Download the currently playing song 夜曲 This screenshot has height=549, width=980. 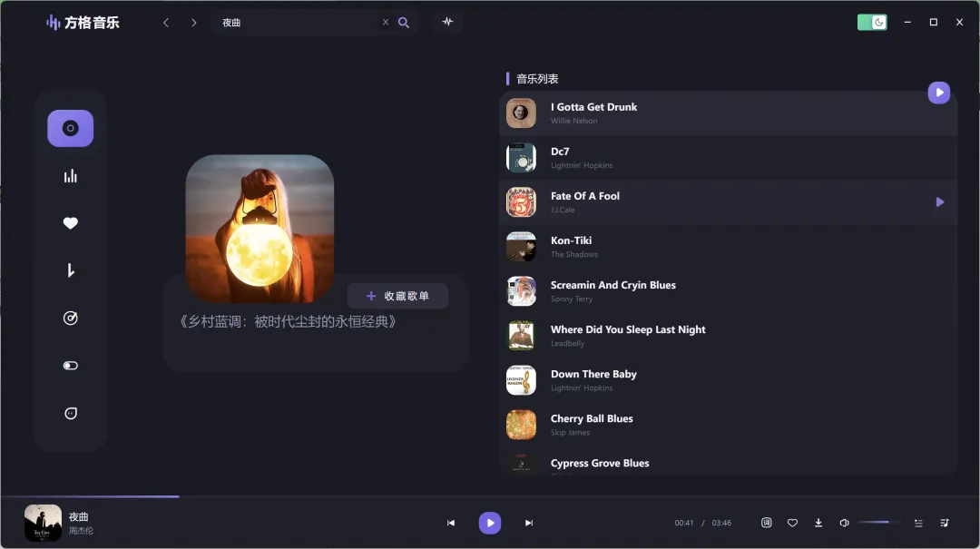coord(818,523)
